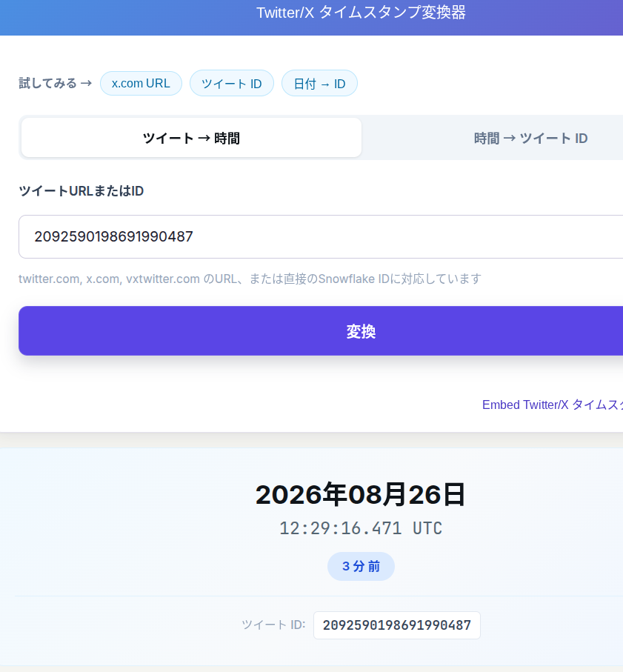
Task: Try the 日付 → ID example chip
Action: click(x=319, y=83)
